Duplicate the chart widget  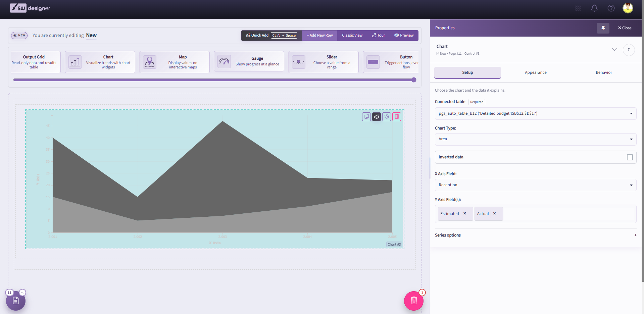pos(366,116)
